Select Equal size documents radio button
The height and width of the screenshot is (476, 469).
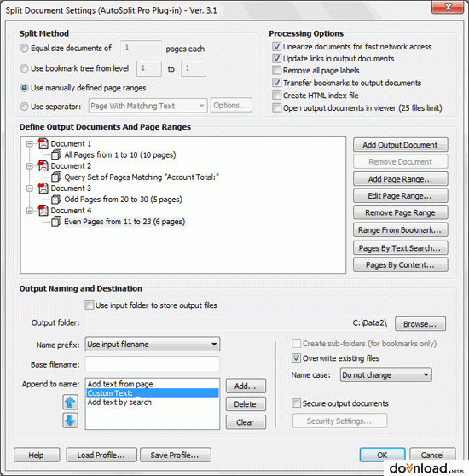pyautogui.click(x=24, y=49)
